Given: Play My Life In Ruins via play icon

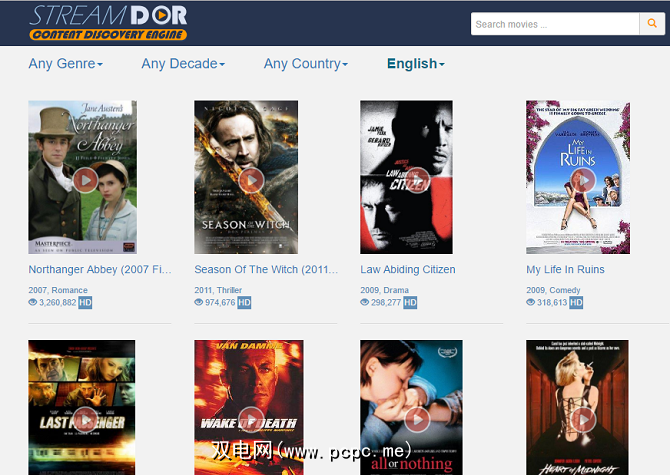Looking at the screenshot, I should click(x=583, y=180).
